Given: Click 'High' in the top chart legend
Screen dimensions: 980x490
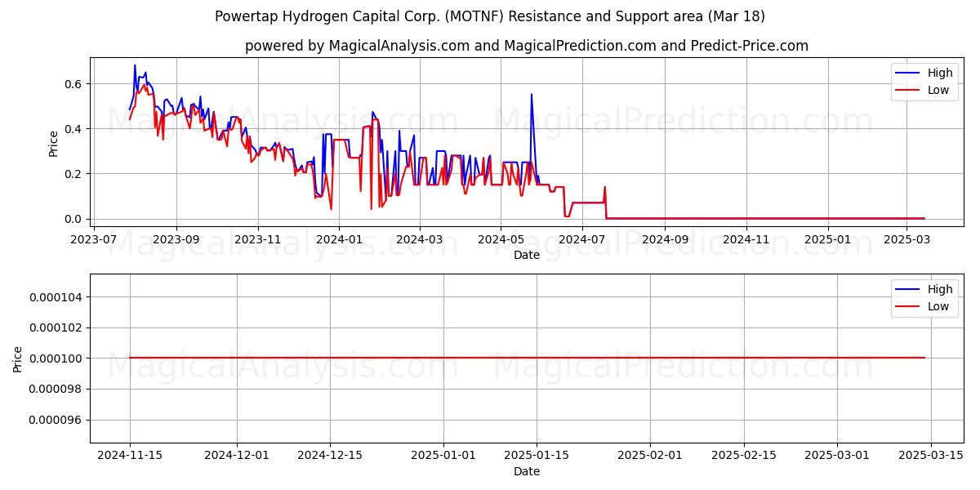Looking at the screenshot, I should [x=940, y=73].
